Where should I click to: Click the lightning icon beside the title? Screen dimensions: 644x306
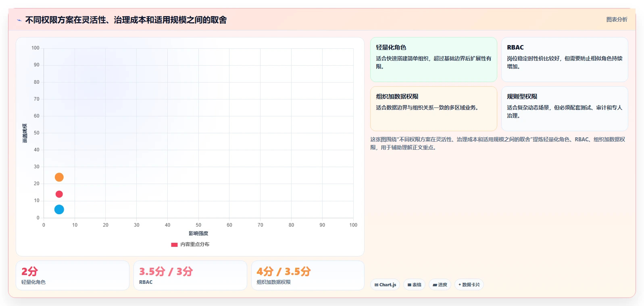tap(19, 20)
